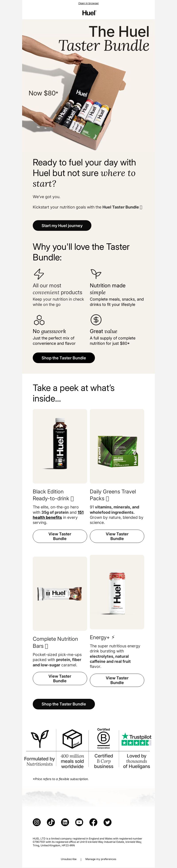View Taster Bundle under Energy+
The height and width of the screenshot is (868, 177).
click(117, 680)
